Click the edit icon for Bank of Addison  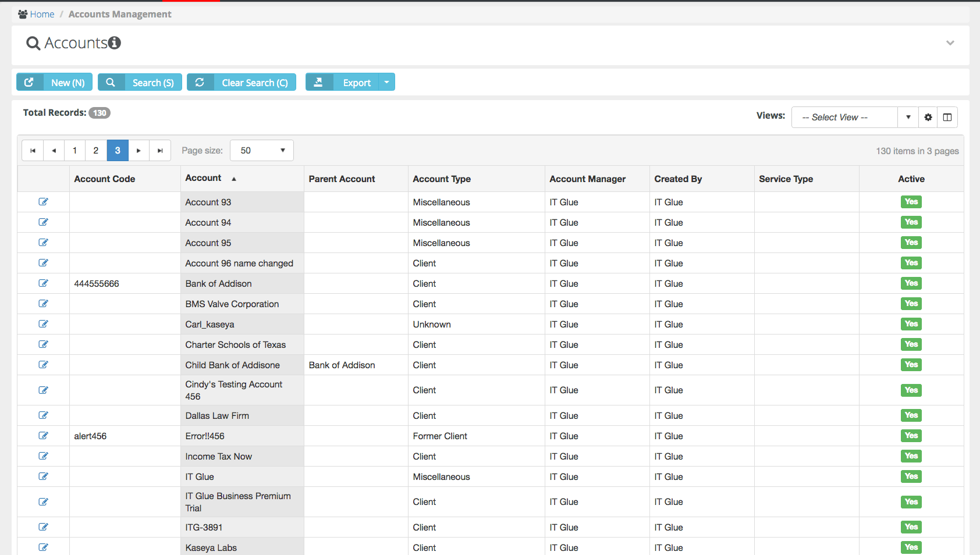(43, 283)
